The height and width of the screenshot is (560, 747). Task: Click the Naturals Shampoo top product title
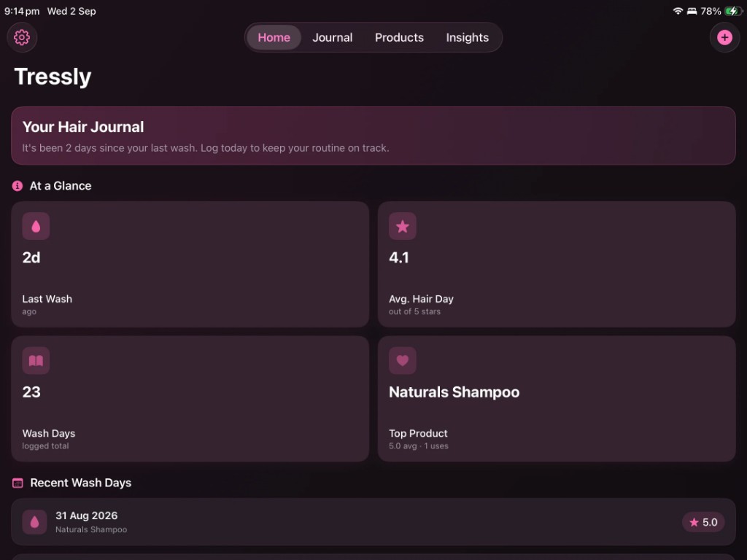[x=454, y=392]
